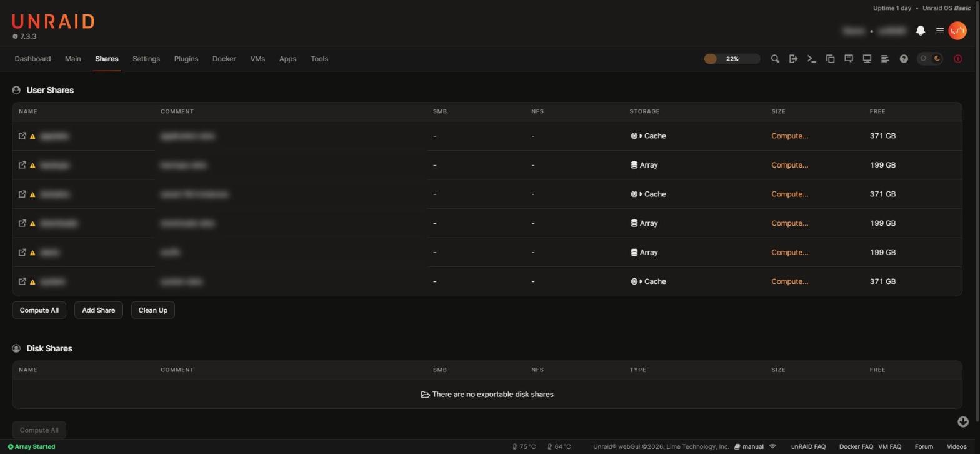Open the first user share's popup icon
This screenshot has width=980, height=454.
(22, 136)
